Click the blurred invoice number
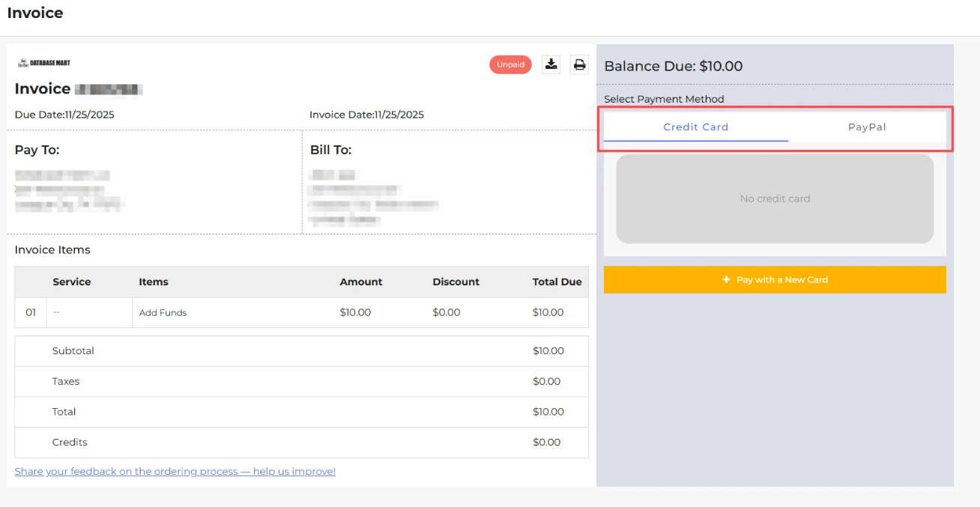980x507 pixels. click(109, 89)
